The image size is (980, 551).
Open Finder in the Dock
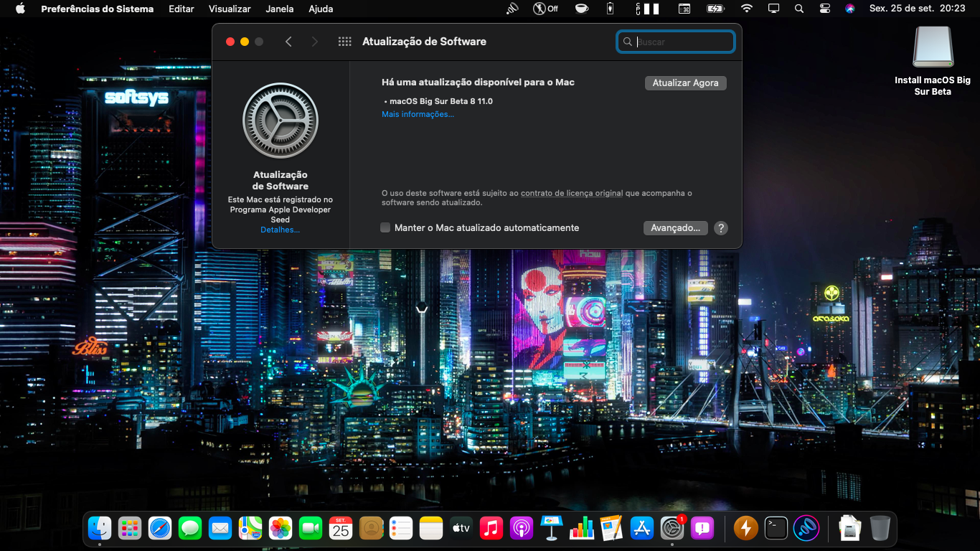coord(100,529)
